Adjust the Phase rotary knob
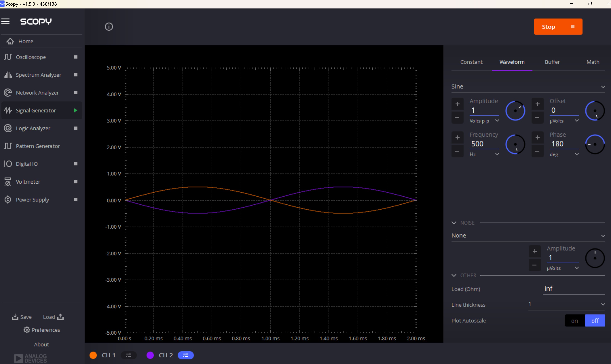Screen dimensions: 611x364 [x=595, y=144]
